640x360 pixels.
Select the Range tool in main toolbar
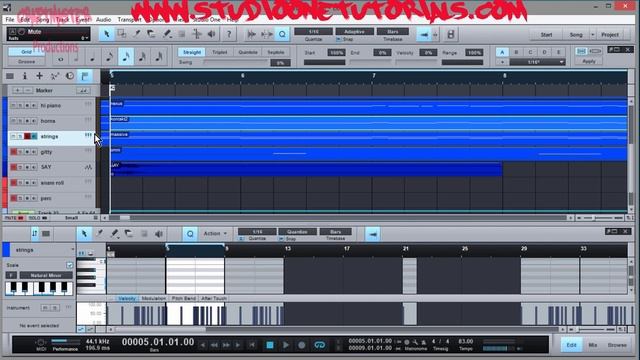122,34
